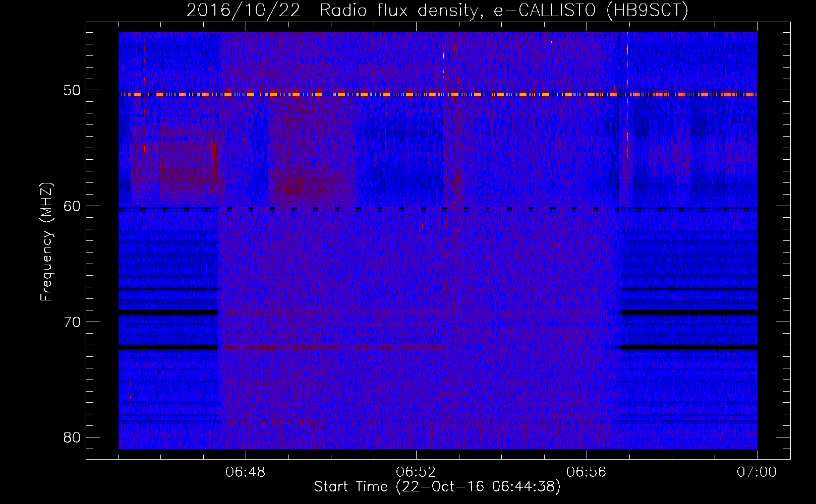Click the 80 frequency tick label
The height and width of the screenshot is (504, 816).
(x=72, y=437)
